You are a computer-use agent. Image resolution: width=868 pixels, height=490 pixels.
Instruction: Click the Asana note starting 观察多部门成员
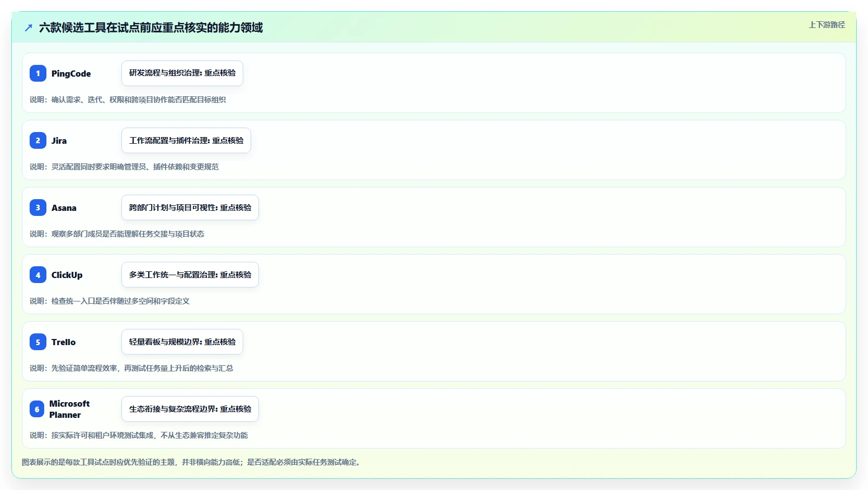117,234
